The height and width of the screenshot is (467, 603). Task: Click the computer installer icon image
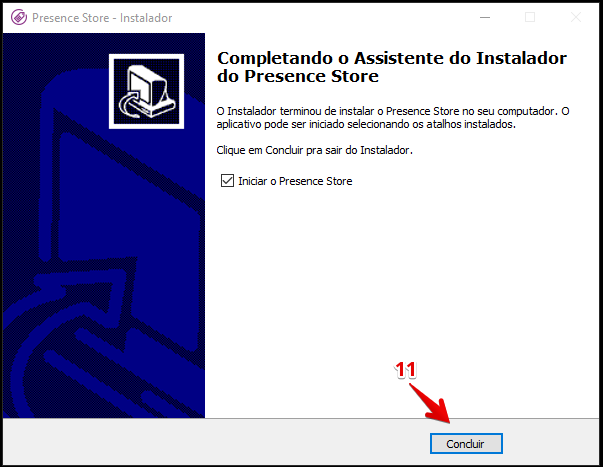(x=146, y=91)
